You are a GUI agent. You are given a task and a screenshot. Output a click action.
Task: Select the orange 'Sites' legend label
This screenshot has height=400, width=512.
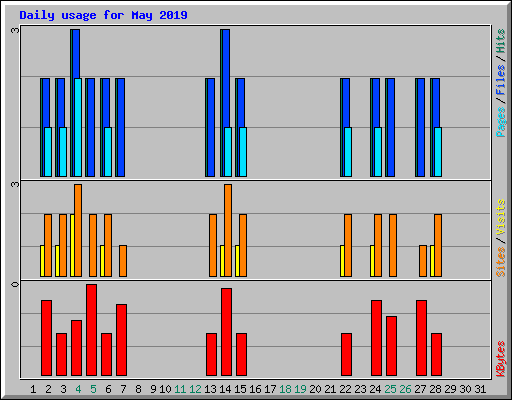500,262
